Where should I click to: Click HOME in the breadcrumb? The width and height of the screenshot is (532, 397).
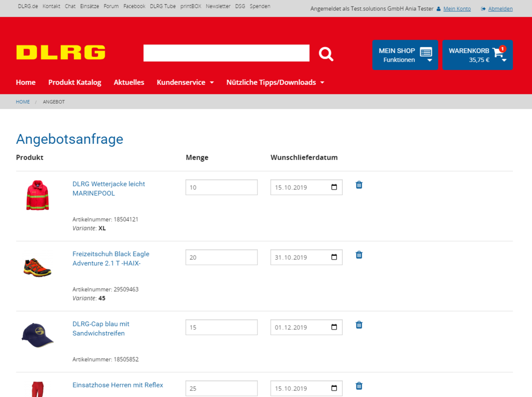23,102
